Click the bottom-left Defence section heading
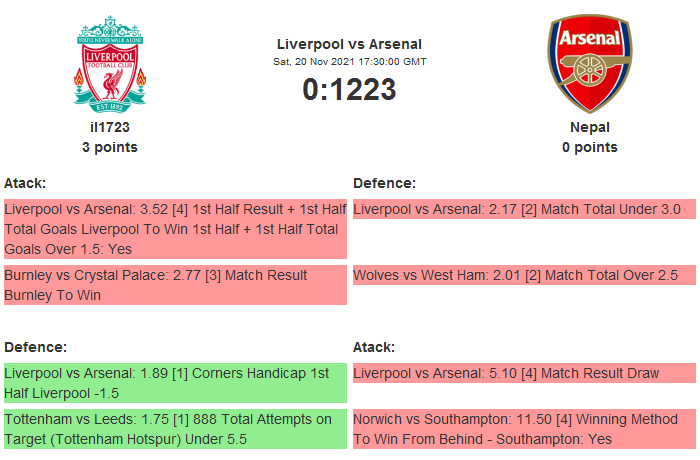Image resolution: width=700 pixels, height=460 pixels. point(35,347)
